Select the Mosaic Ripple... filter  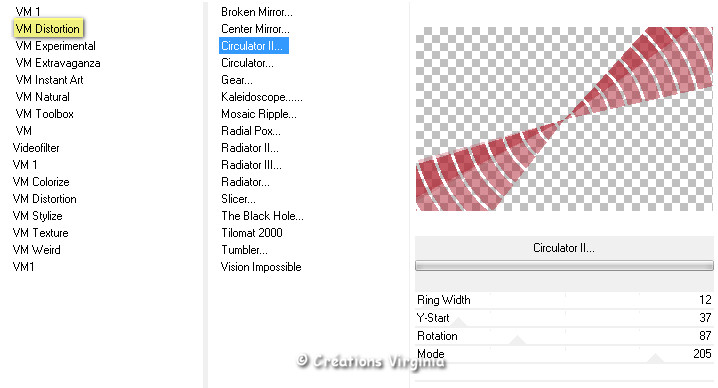pos(259,114)
